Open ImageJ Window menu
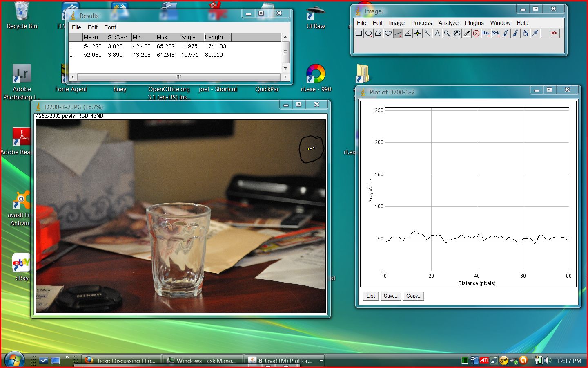This screenshot has width=588, height=368. (x=500, y=23)
